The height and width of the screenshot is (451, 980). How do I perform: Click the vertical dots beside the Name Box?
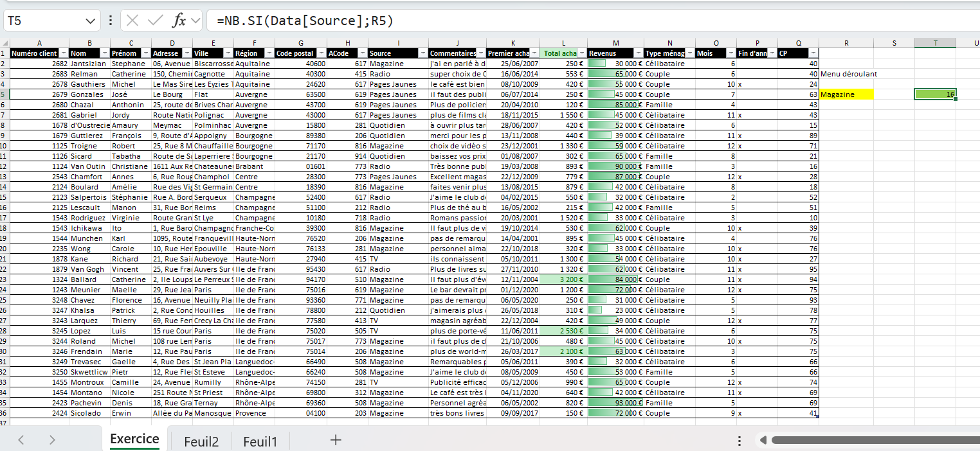tap(110, 21)
